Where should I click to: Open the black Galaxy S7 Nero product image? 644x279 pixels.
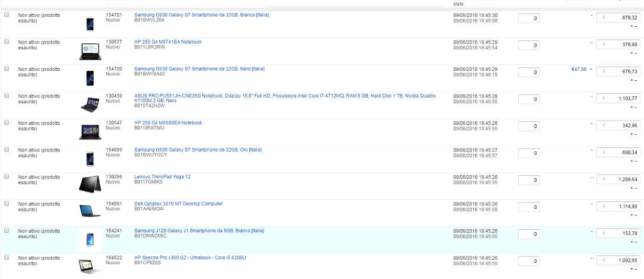tap(90, 78)
